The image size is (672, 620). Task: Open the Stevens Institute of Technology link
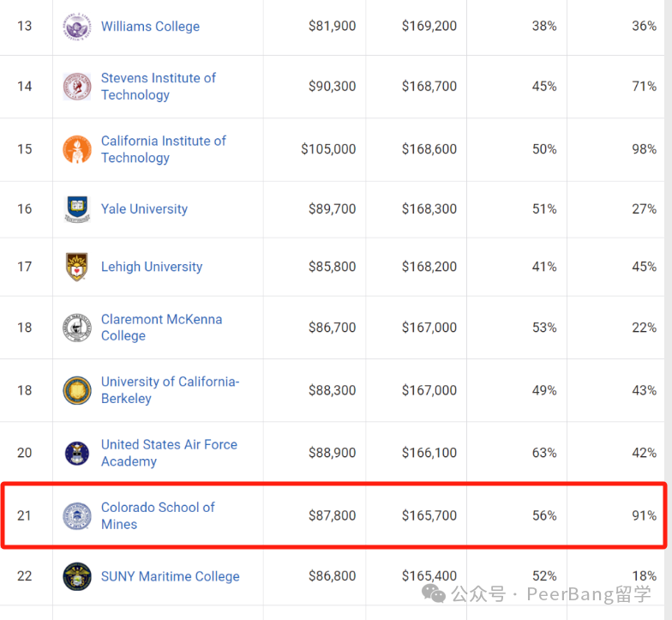click(158, 87)
